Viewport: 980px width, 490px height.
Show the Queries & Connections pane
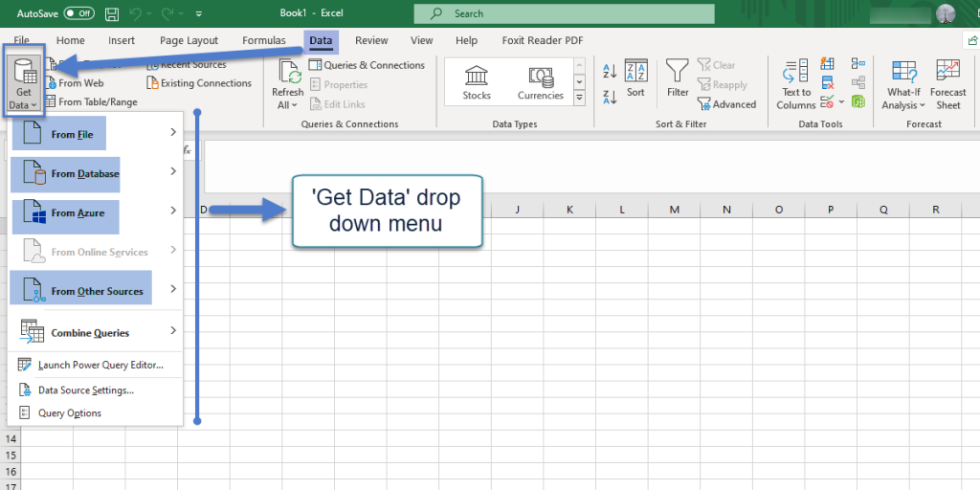pos(367,65)
